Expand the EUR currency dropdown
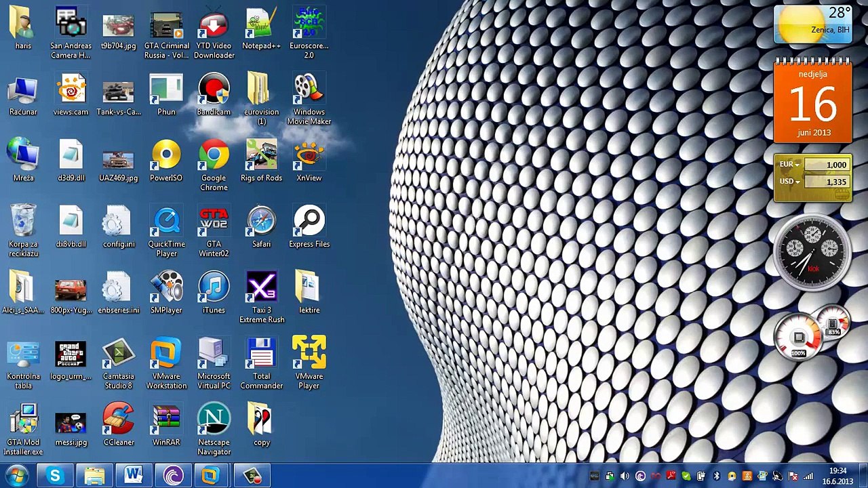868x488 pixels. click(x=789, y=165)
